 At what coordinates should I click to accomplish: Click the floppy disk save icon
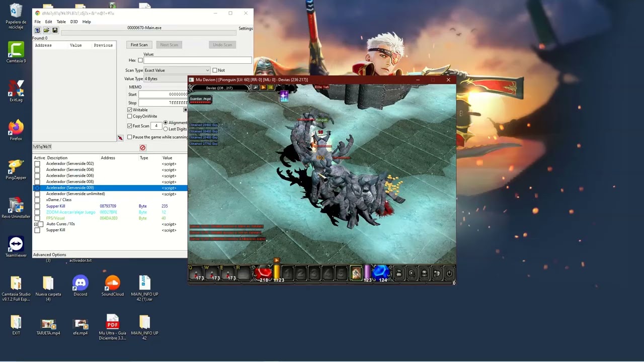click(55, 30)
